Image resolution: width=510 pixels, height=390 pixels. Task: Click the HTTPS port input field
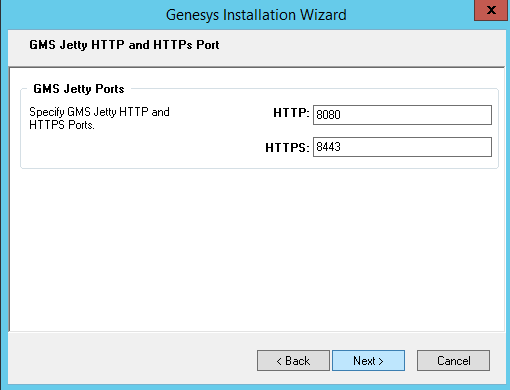pyautogui.click(x=402, y=147)
